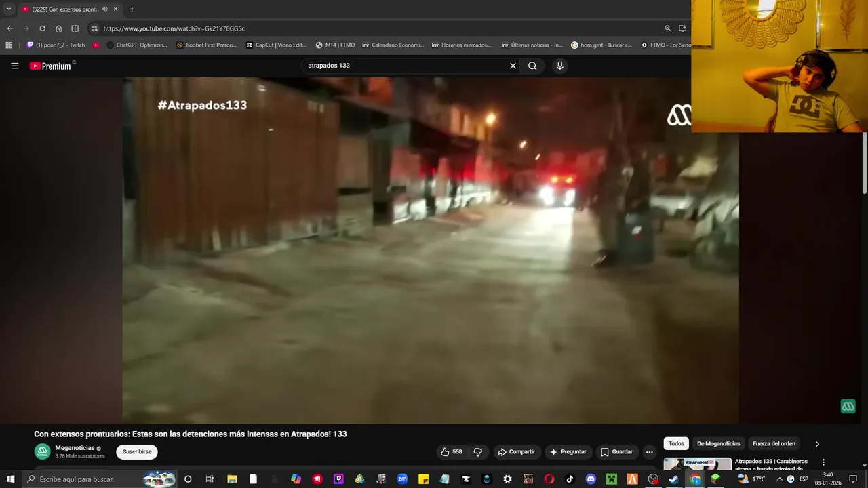Subscribe via the Suscribirse button
The image size is (868, 488).
coord(137,452)
